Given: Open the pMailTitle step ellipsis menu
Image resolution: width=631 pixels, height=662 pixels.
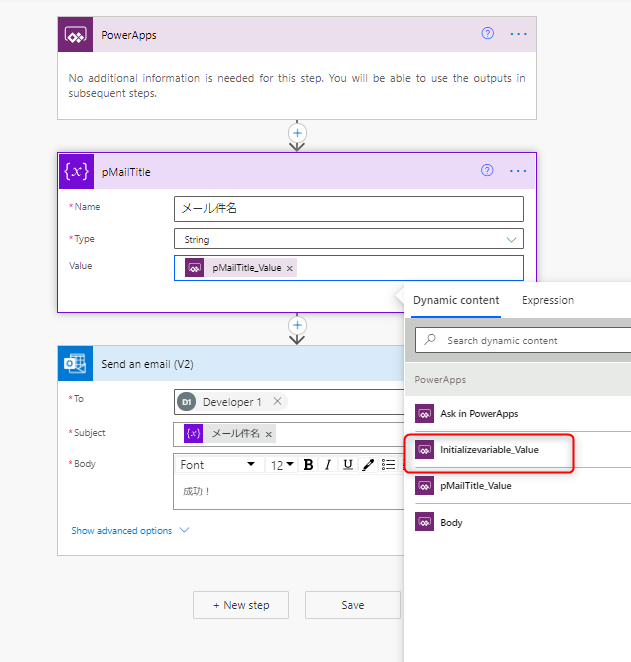Looking at the screenshot, I should pos(518,171).
